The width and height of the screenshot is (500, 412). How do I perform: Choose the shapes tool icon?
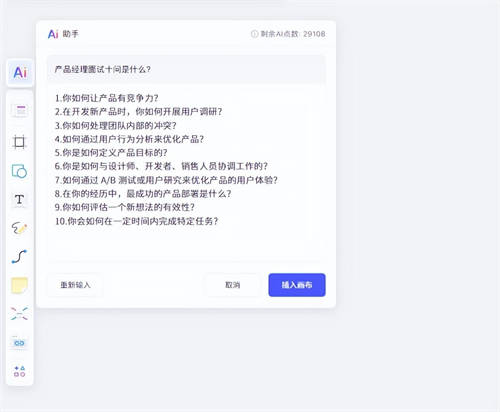[19, 171]
